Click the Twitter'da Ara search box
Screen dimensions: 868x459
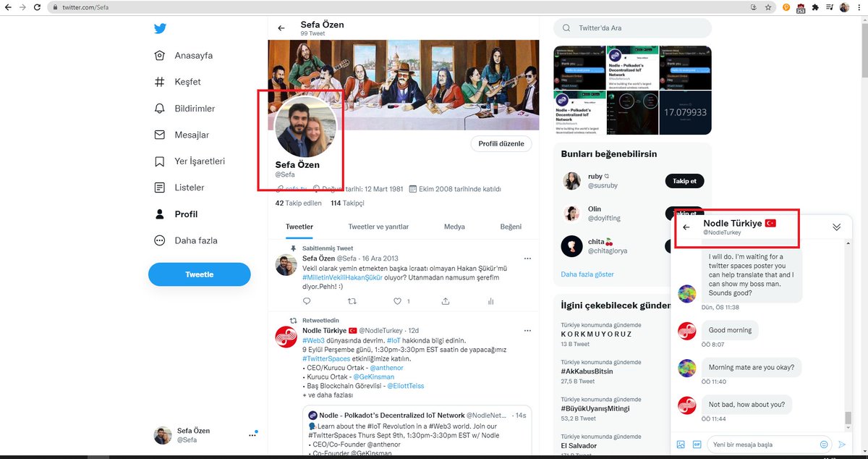click(632, 28)
